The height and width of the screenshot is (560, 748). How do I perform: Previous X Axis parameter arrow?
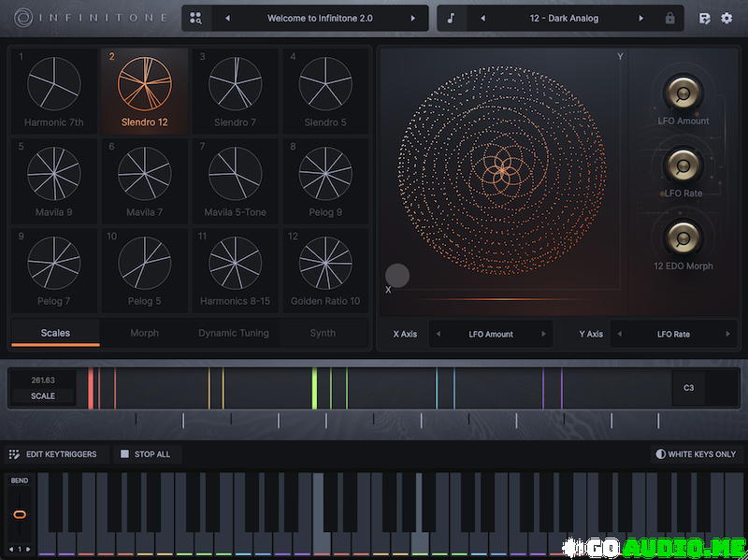pyautogui.click(x=439, y=334)
